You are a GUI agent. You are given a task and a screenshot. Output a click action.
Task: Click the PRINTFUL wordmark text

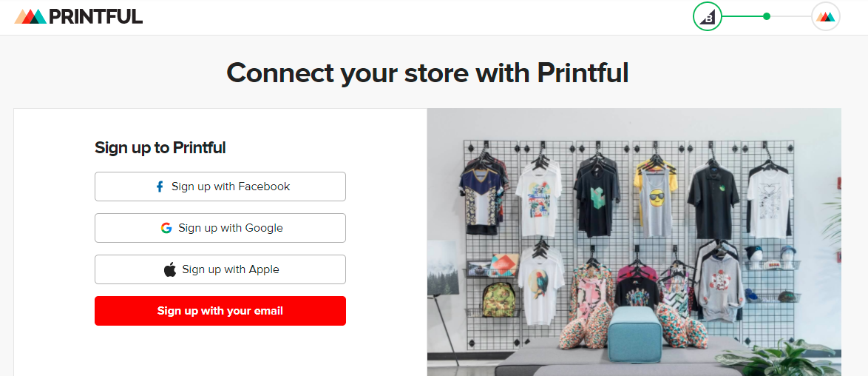coord(96,16)
